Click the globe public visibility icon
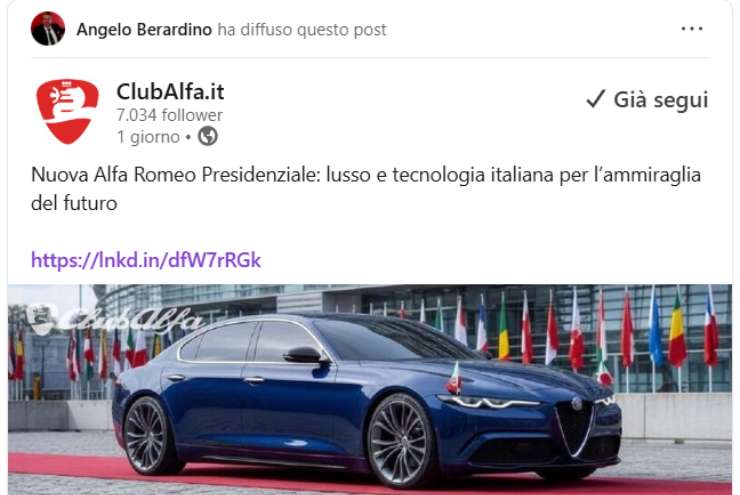 [x=208, y=136]
